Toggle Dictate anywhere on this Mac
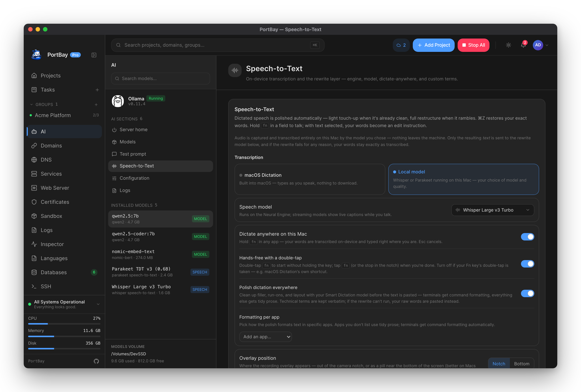The width and height of the screenshot is (581, 392). click(x=527, y=237)
